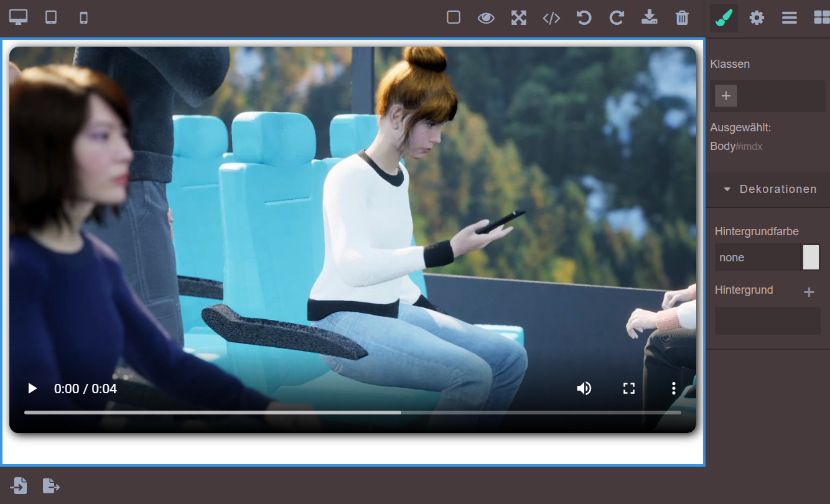Open the video's three-dot options menu
This screenshot has height=504, width=830.
673,389
